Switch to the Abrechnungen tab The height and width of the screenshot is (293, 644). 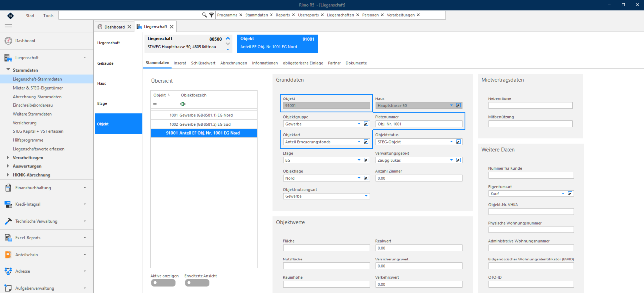click(x=234, y=63)
